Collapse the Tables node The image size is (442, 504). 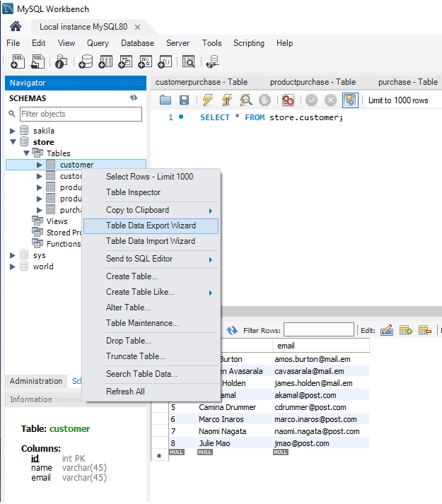click(x=26, y=153)
